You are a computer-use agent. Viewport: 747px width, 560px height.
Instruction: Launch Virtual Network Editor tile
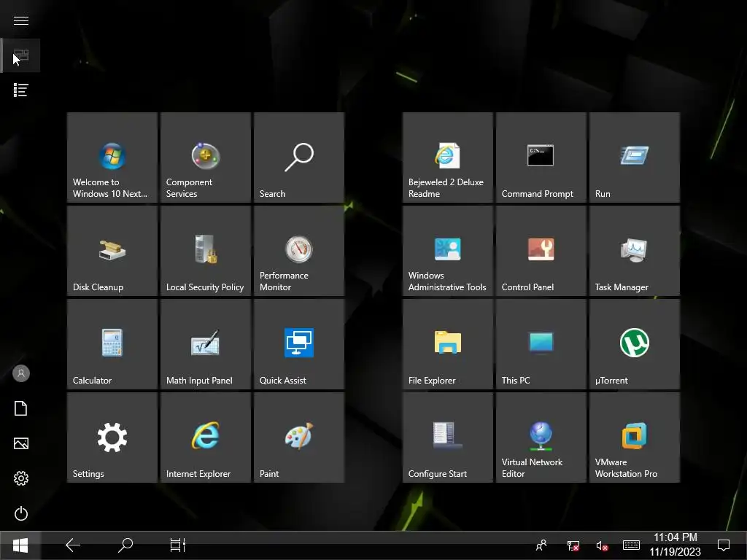(x=541, y=437)
